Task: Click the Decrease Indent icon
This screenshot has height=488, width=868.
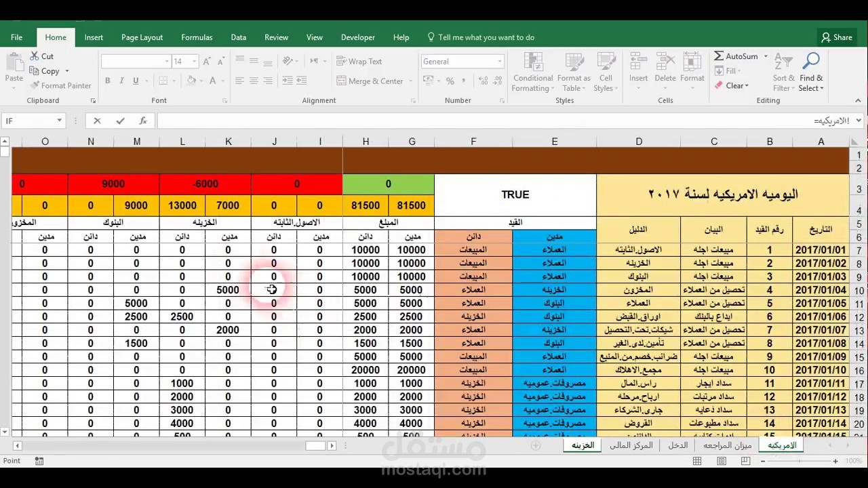Action: coord(288,81)
